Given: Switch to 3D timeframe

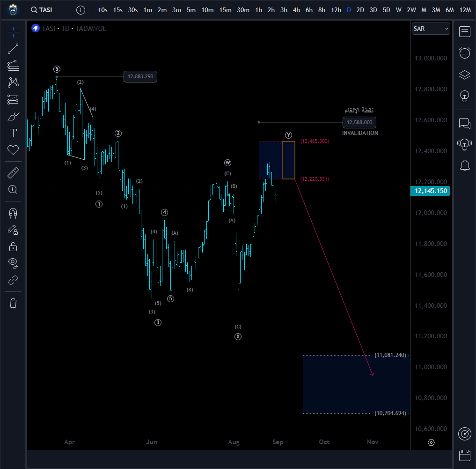Looking at the screenshot, I should coord(373,10).
